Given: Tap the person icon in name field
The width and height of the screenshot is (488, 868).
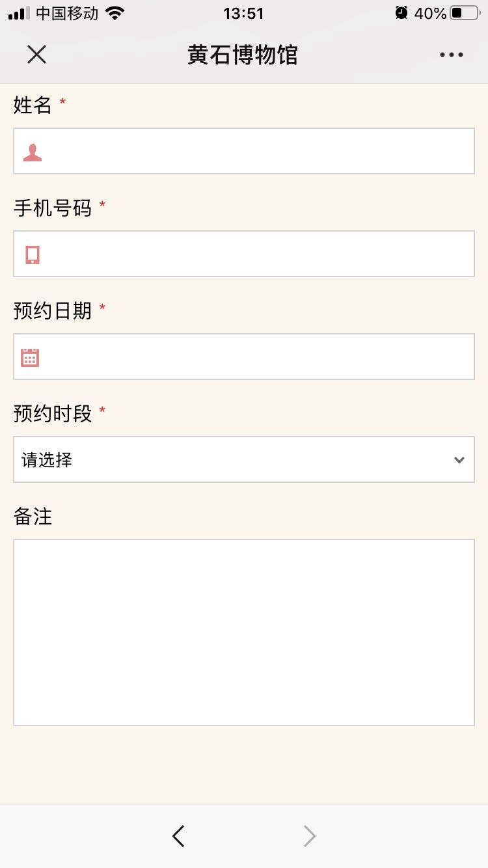Looking at the screenshot, I should [33, 152].
